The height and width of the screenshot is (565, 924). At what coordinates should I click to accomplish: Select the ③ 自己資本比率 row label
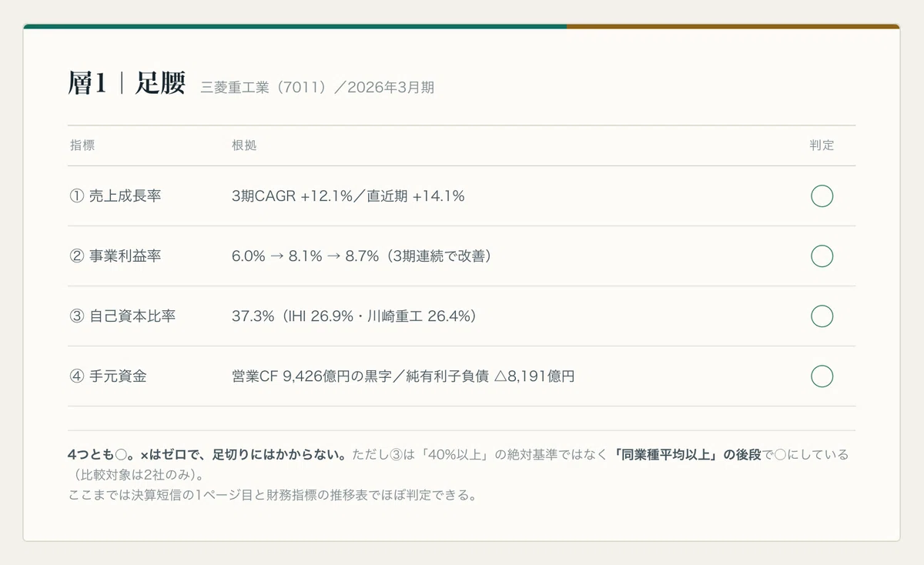pos(122,316)
